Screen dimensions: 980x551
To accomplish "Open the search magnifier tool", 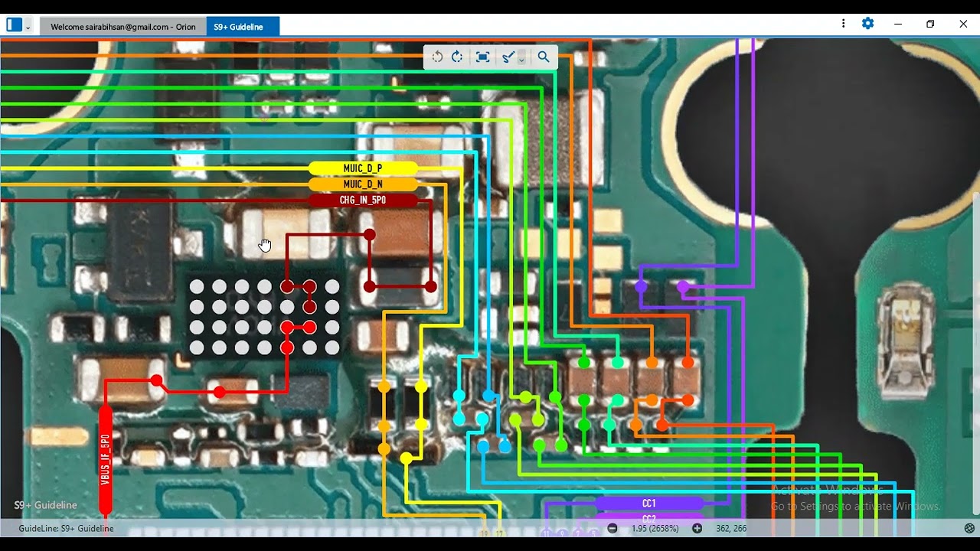I will 544,57.
